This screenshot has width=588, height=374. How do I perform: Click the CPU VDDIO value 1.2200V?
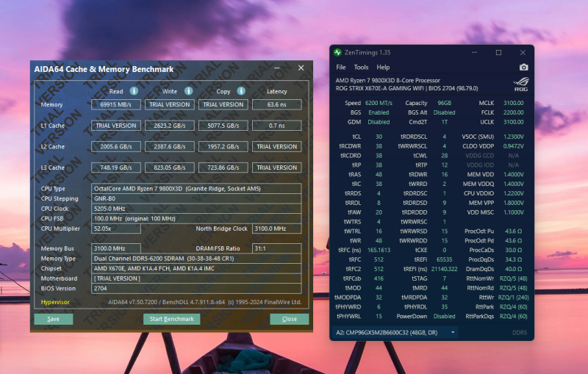coord(513,193)
